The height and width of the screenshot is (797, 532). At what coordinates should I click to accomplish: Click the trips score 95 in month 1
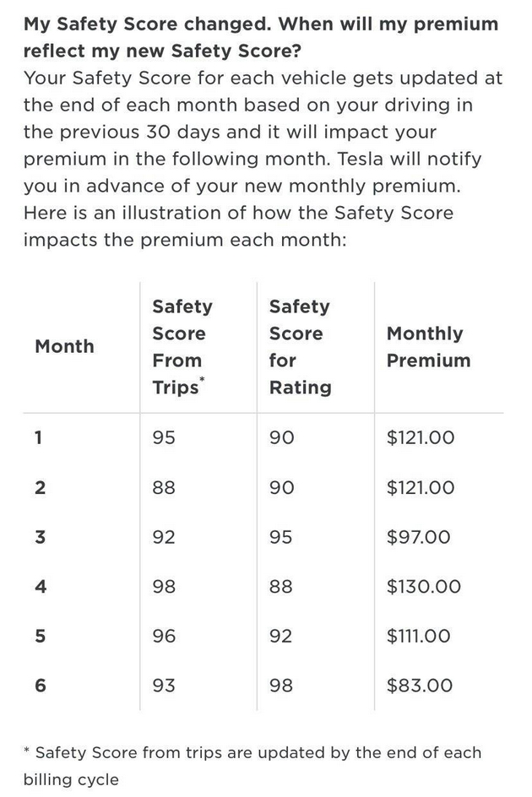(x=164, y=437)
